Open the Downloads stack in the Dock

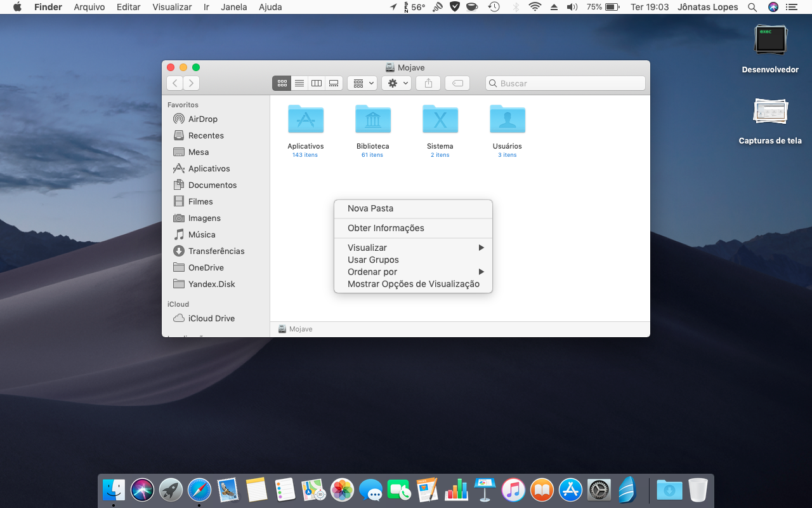pos(669,490)
